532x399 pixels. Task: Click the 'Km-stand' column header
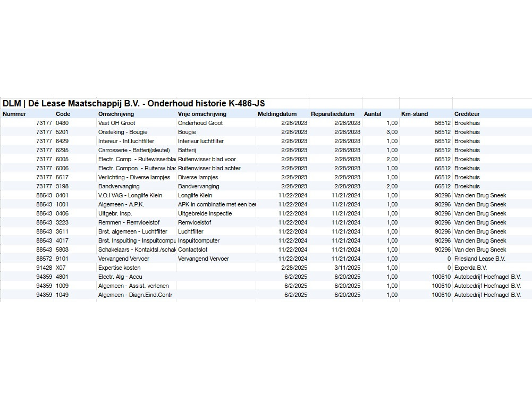click(x=415, y=114)
